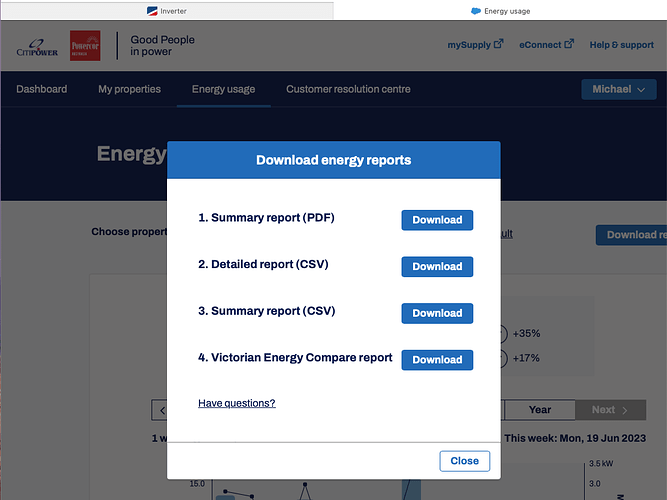Click the Next period button
Image resolution: width=667 pixels, height=500 pixels.
click(610, 410)
